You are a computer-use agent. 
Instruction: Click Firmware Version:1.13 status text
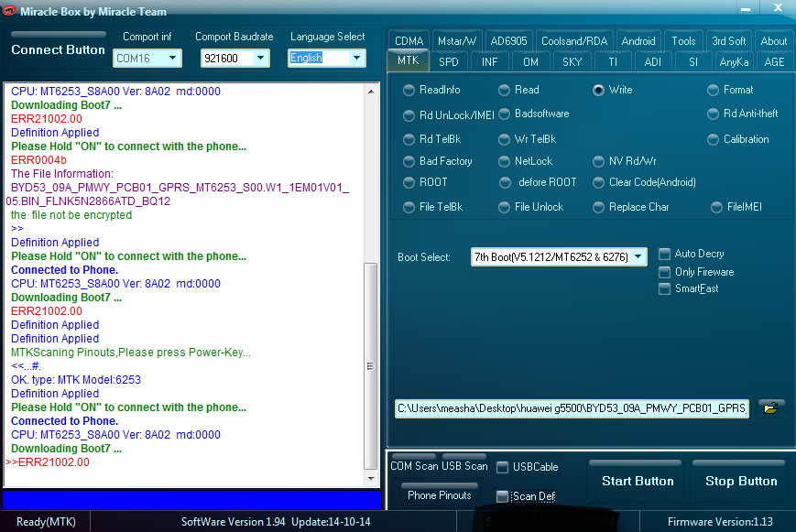[720, 522]
